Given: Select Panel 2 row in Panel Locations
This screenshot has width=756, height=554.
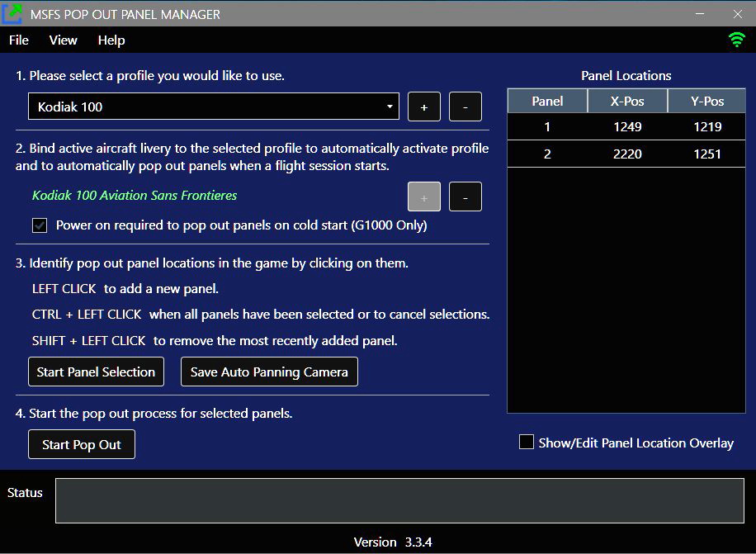Looking at the screenshot, I should point(626,153).
